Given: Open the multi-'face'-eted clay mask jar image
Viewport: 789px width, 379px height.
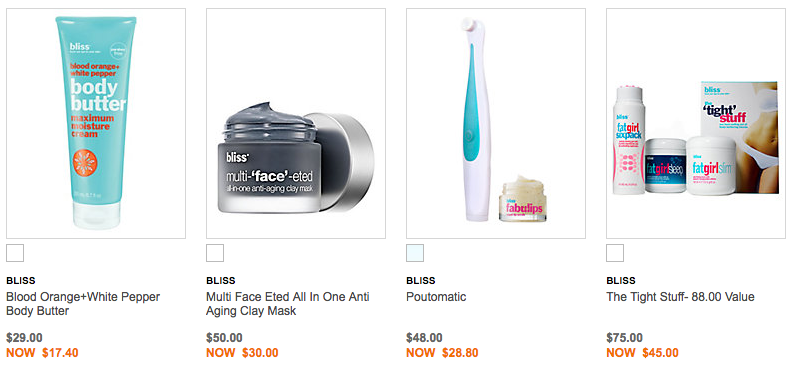Looking at the screenshot, I should [296, 123].
